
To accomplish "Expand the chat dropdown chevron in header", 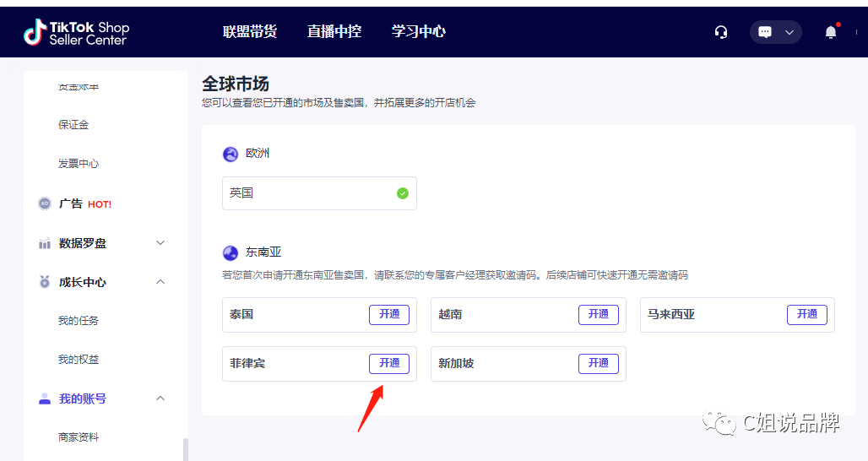I will pos(789,32).
